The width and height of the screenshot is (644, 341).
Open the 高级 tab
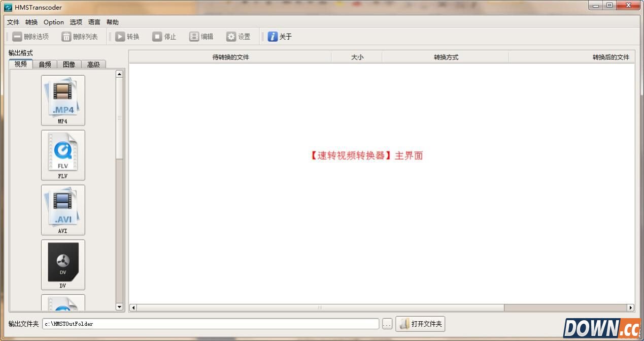tap(93, 64)
